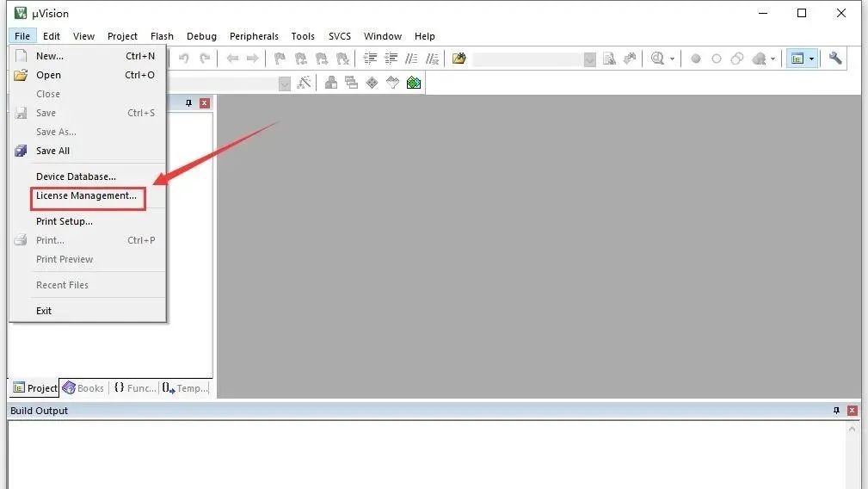The image size is (868, 489).
Task: Choose New... from the File menu
Action: [x=88, y=56]
